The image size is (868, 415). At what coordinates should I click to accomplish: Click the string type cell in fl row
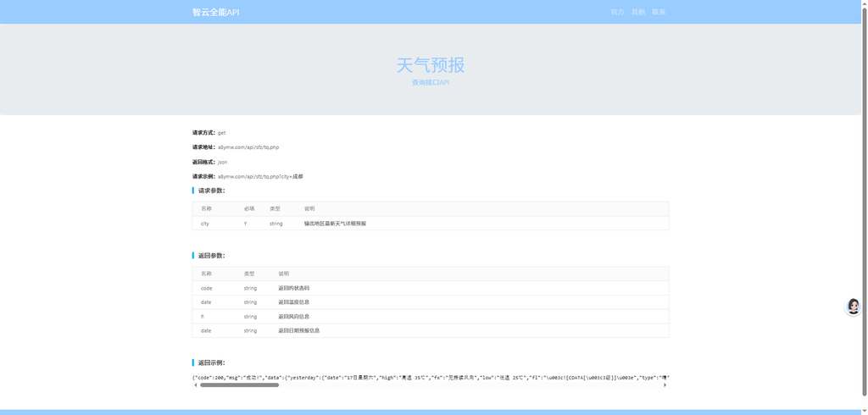tap(250, 317)
